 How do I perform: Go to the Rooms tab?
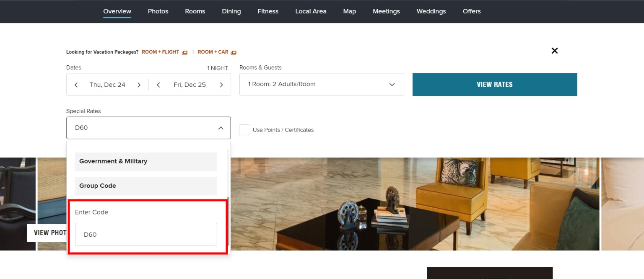pos(195,11)
